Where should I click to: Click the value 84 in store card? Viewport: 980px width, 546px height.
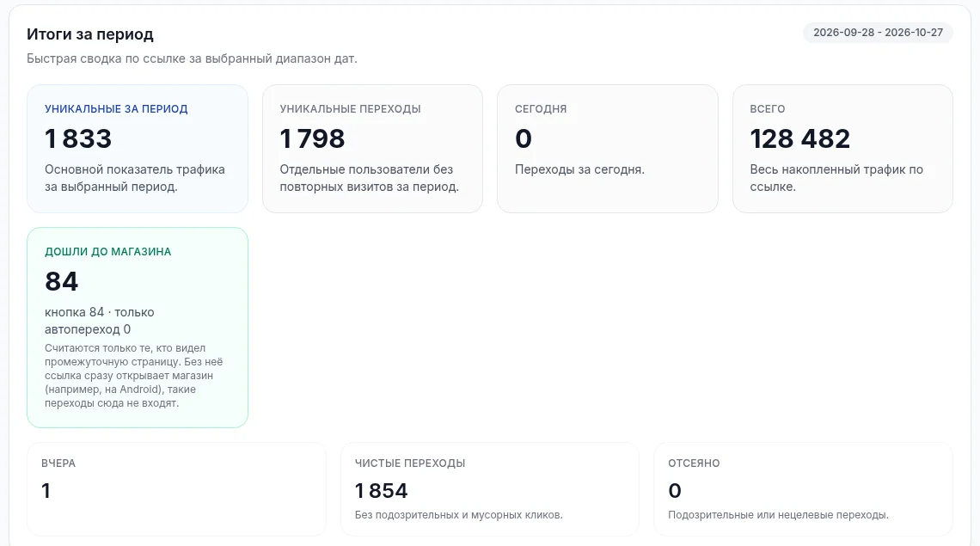pos(61,281)
